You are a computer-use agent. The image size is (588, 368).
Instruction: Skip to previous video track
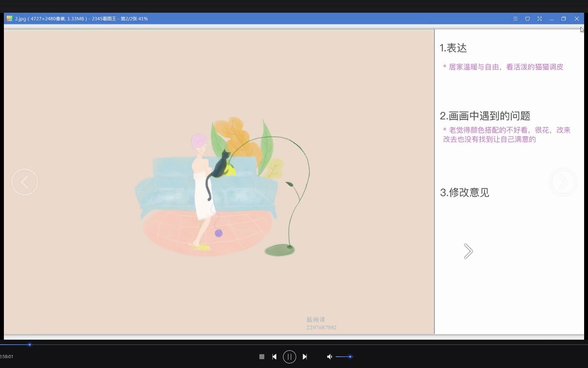pyautogui.click(x=274, y=357)
